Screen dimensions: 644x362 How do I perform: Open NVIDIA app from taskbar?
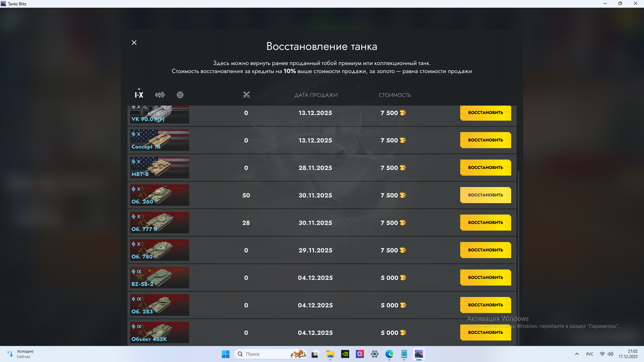(345, 354)
